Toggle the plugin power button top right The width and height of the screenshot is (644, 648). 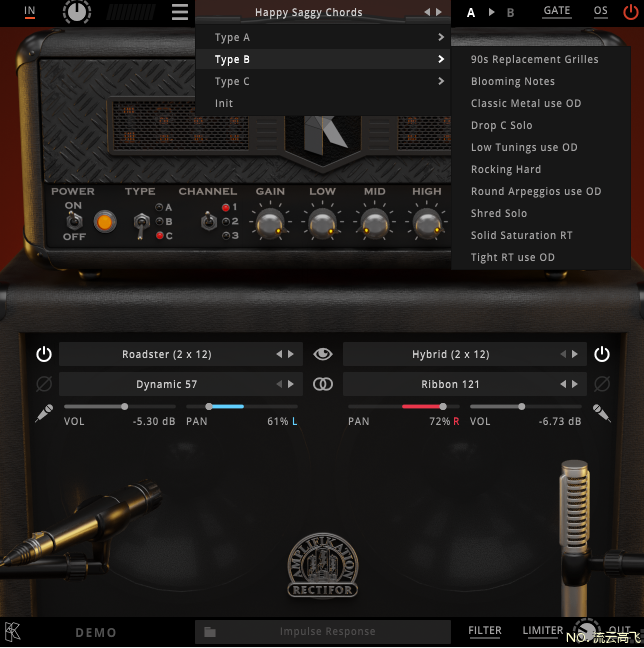(630, 12)
